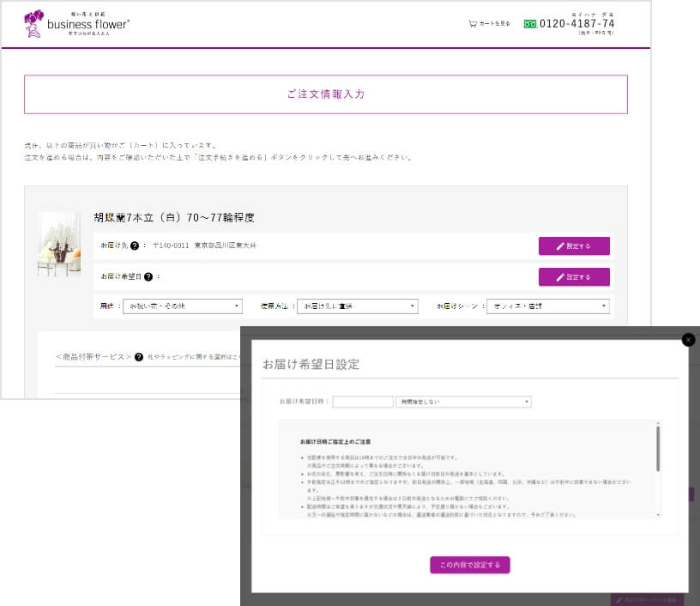This screenshot has height=606, width=700.
Task: Open the 用途 dropdown showing お祝い花・その他
Action: [183, 306]
